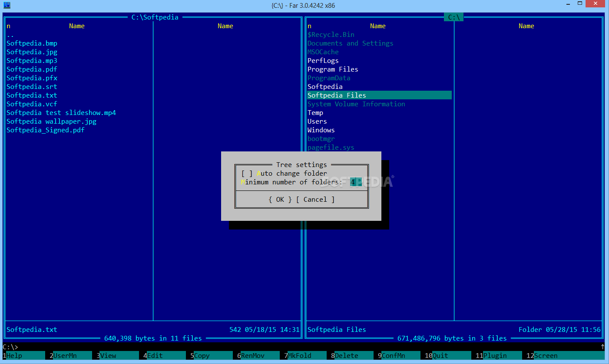The image size is (609, 364).
Task: Click the 6 RenMov function key
Action: tap(258, 356)
